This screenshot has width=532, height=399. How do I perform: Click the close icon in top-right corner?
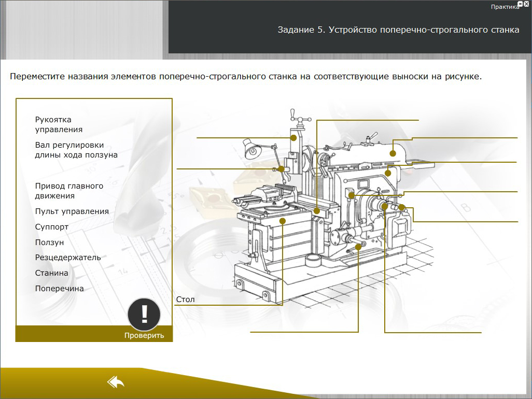tap(526, 4)
